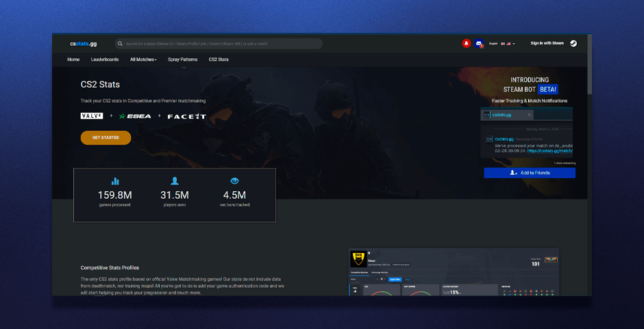Click the DIG team avatar in the profile preview
The image size is (644, 329).
click(359, 260)
